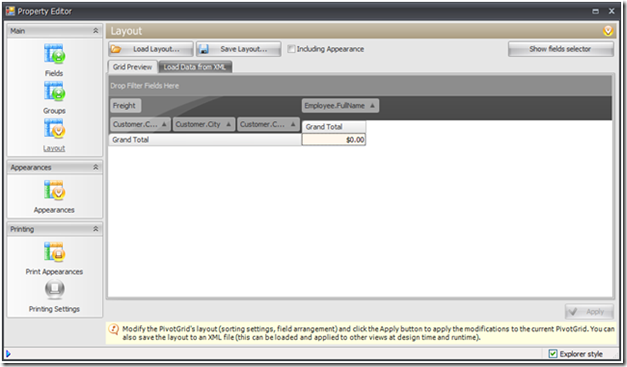627x367 pixels.
Task: Click the blue arrow in status bar
Action: click(8, 353)
